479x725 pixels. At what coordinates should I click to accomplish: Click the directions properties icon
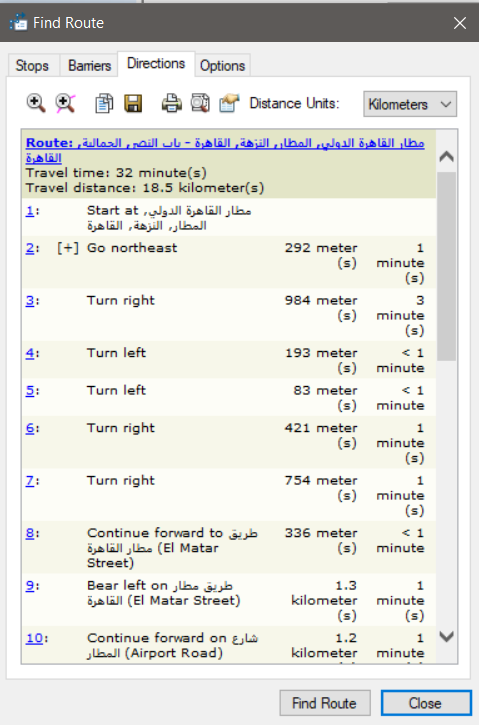pos(229,104)
